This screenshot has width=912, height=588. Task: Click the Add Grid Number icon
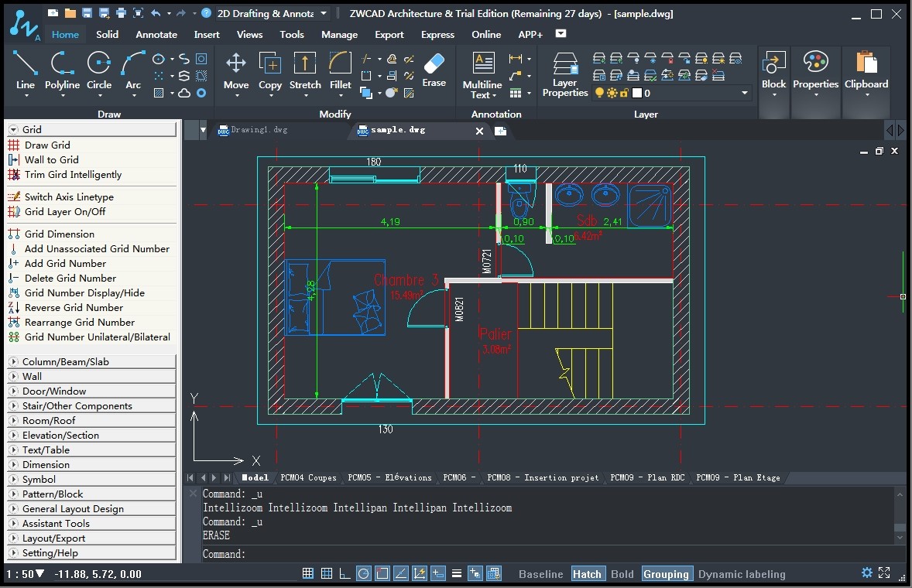(x=14, y=263)
